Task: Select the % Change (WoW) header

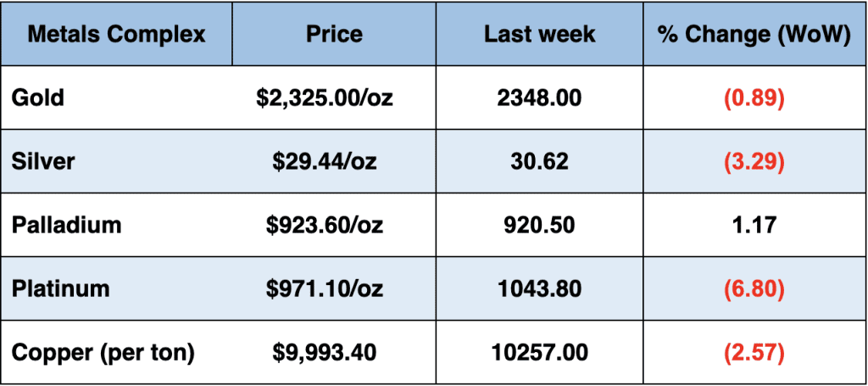Action: click(754, 35)
